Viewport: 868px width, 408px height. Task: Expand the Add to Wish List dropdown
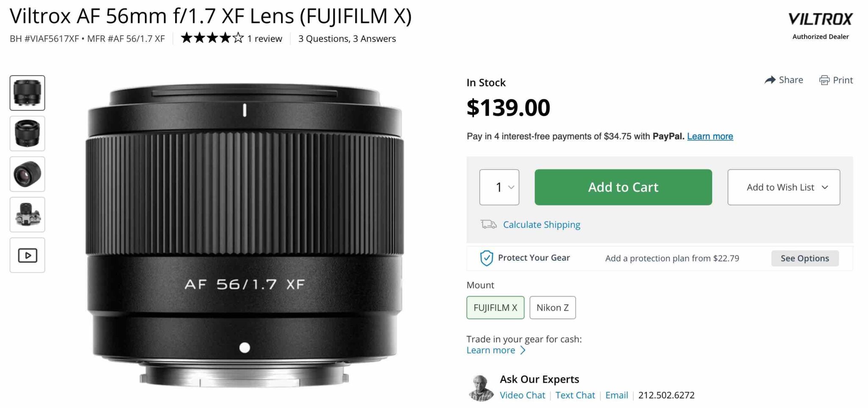pyautogui.click(x=783, y=187)
